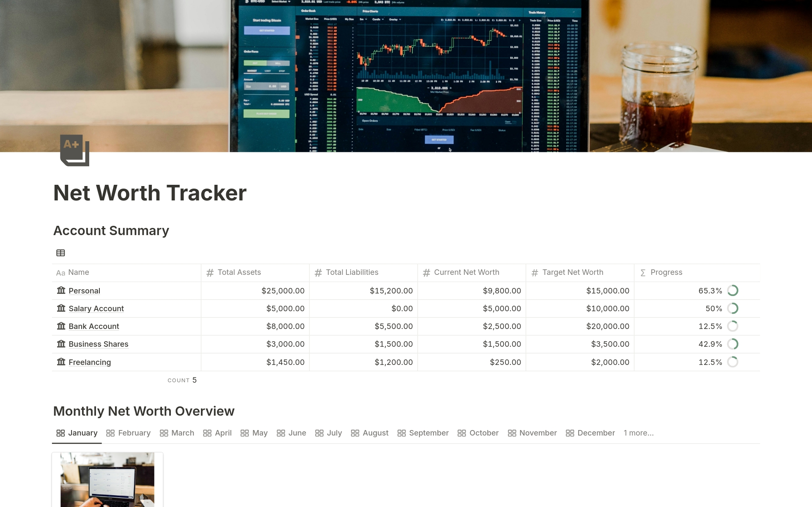Screen dimensions: 812x507
Task: Click the bank icon next to Salary Account
Action: click(61, 308)
